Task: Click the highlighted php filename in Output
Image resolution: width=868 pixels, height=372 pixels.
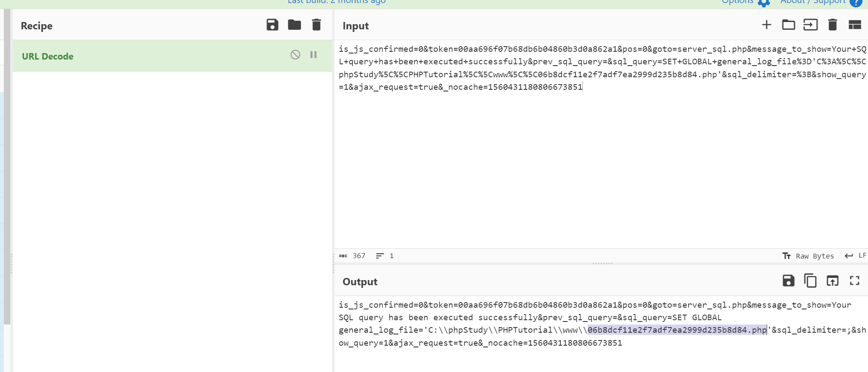Action: point(677,330)
